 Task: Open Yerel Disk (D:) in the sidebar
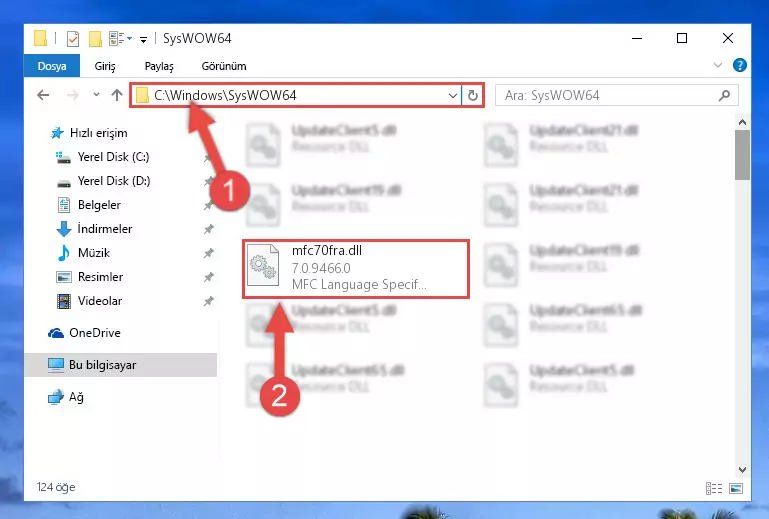114,181
